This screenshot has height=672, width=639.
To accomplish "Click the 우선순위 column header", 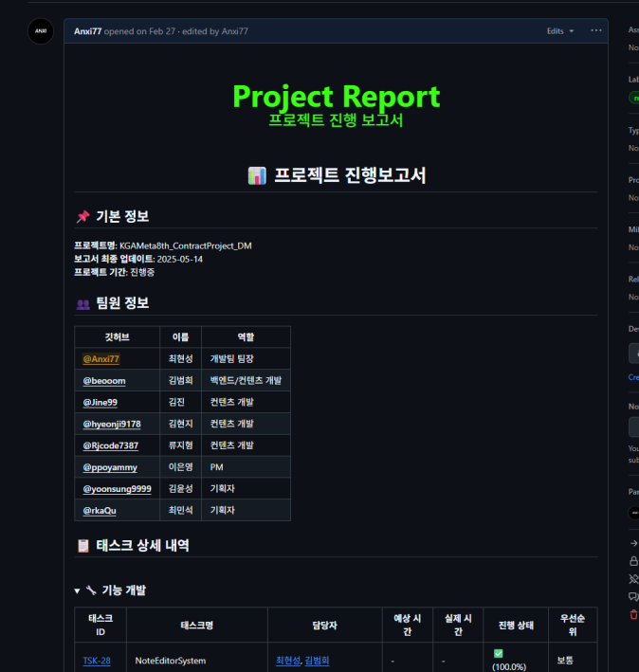I will (x=573, y=625).
